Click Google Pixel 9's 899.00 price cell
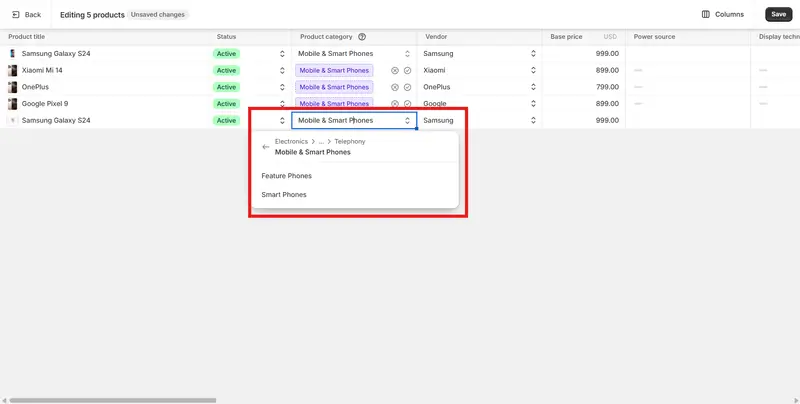This screenshot has height=404, width=800. coord(607,104)
